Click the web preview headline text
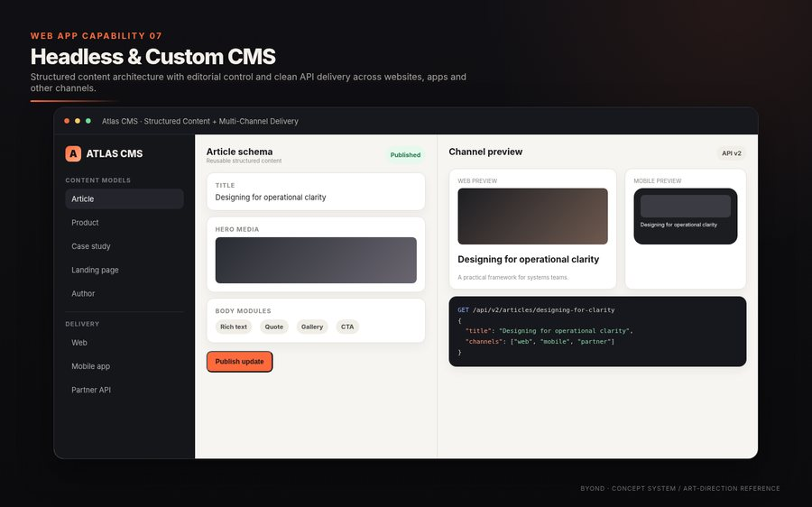Screen dimensions: 812x507 click(528, 260)
